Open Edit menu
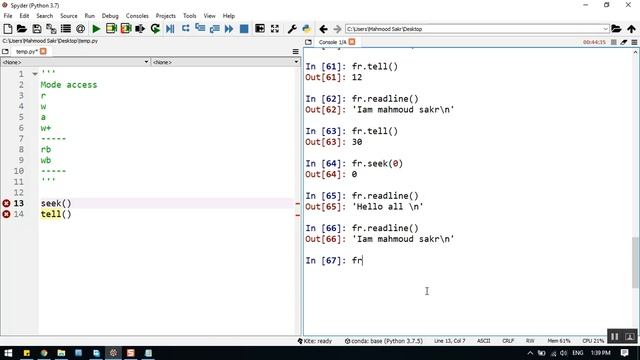 click(24, 16)
